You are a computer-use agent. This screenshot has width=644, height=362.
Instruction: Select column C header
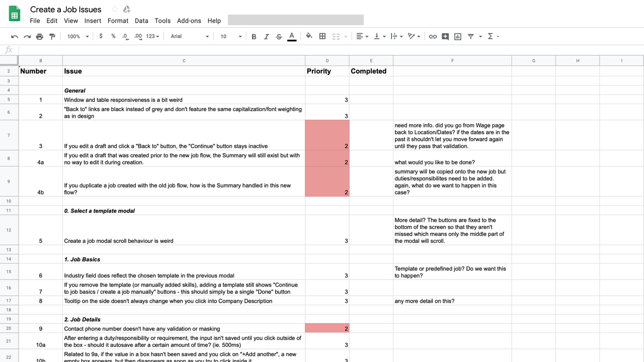click(184, 61)
